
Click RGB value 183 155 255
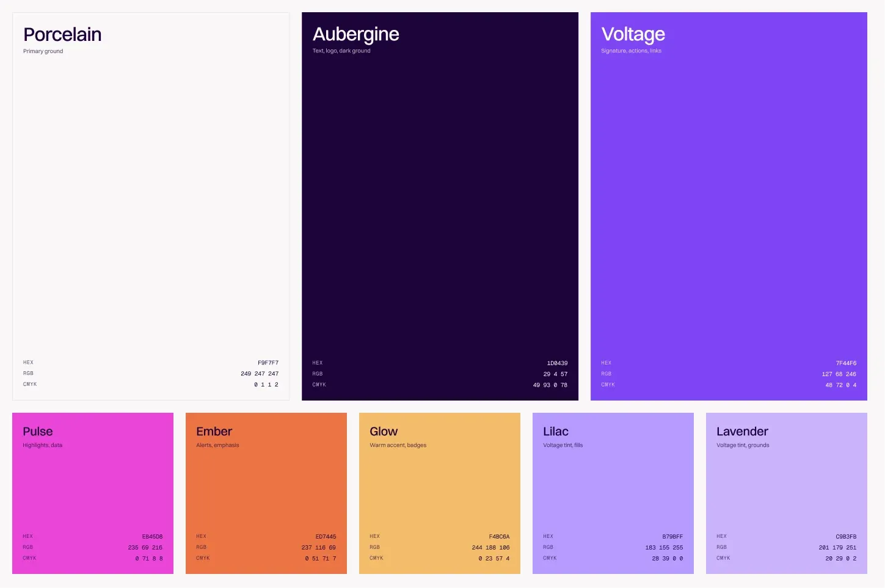pyautogui.click(x=664, y=548)
